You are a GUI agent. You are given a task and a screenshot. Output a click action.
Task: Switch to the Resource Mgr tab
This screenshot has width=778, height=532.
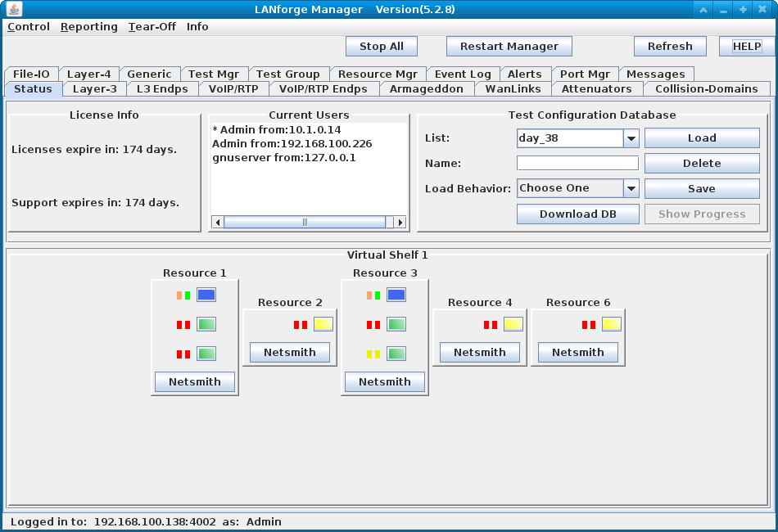click(378, 74)
